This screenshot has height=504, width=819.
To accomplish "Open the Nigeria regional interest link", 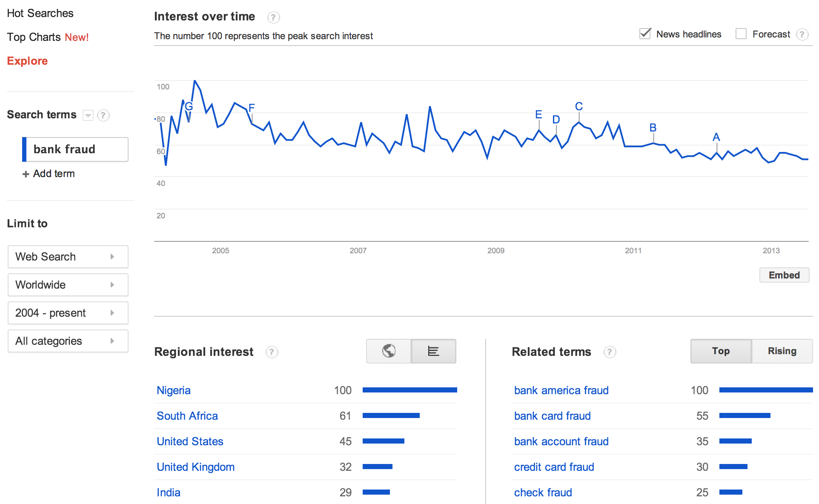I will pos(173,390).
